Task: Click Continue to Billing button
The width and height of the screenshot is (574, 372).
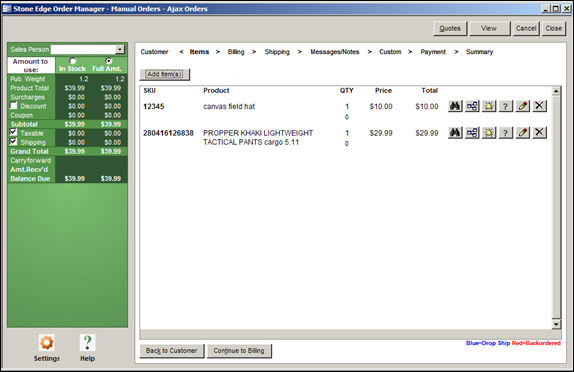Action: [239, 351]
